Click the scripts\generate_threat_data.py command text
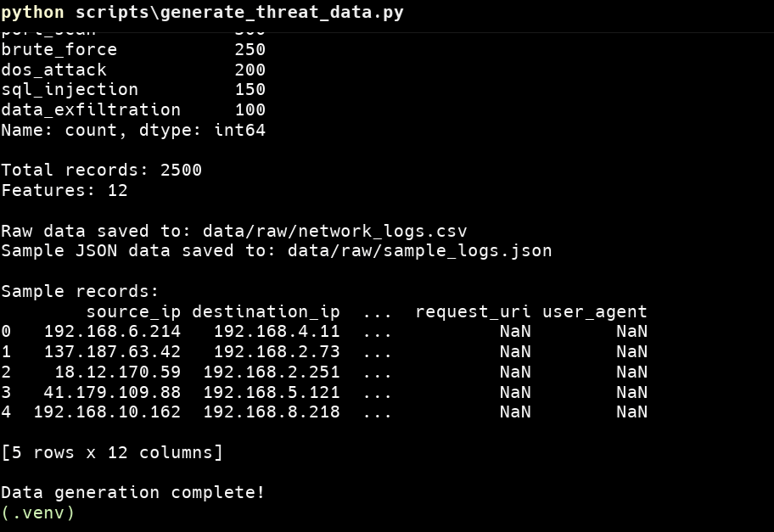 [239, 12]
